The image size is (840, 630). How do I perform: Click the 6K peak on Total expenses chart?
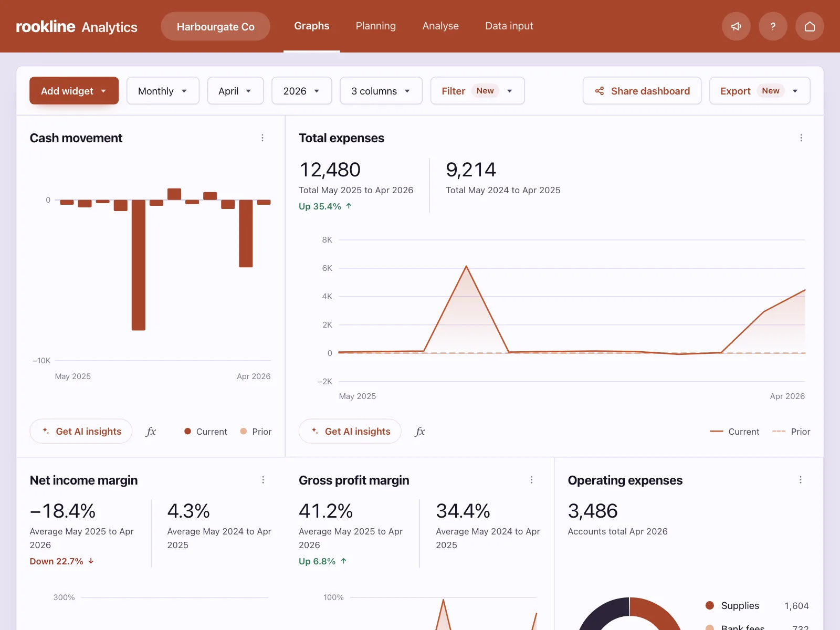tap(466, 267)
